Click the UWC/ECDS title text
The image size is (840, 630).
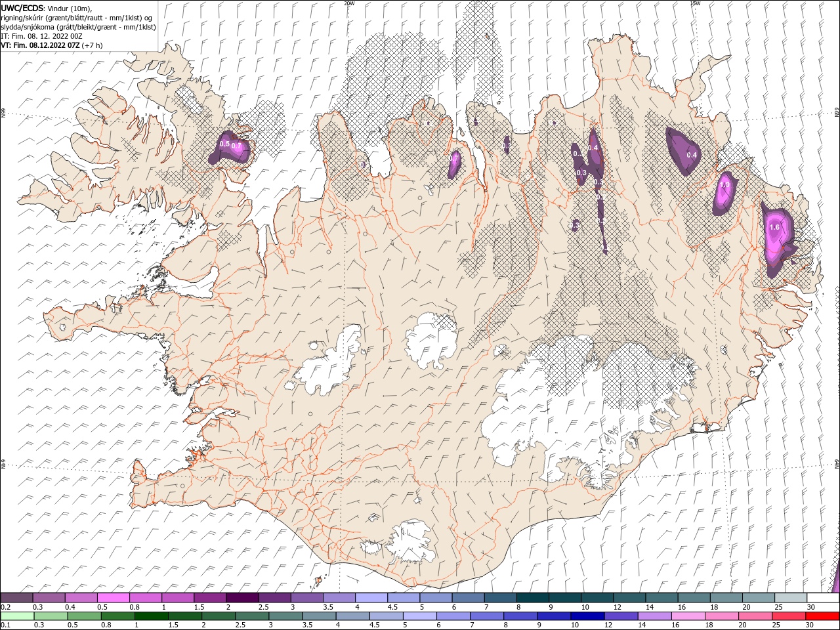[22, 7]
